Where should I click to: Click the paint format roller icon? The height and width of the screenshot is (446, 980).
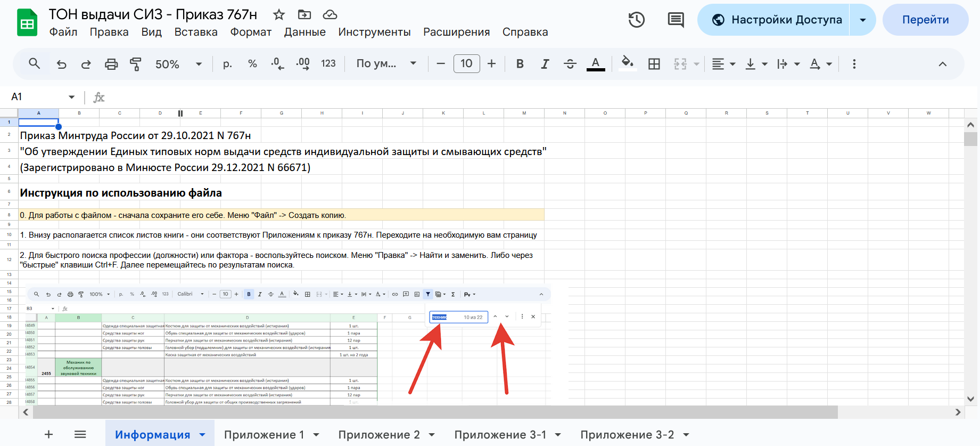(136, 64)
